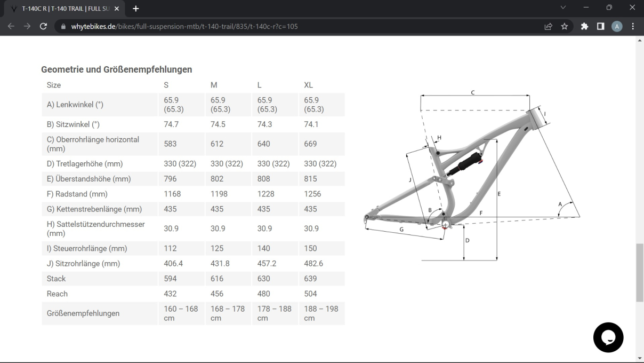Click row label 'B) Sitzwinkel (°)'

tap(73, 124)
